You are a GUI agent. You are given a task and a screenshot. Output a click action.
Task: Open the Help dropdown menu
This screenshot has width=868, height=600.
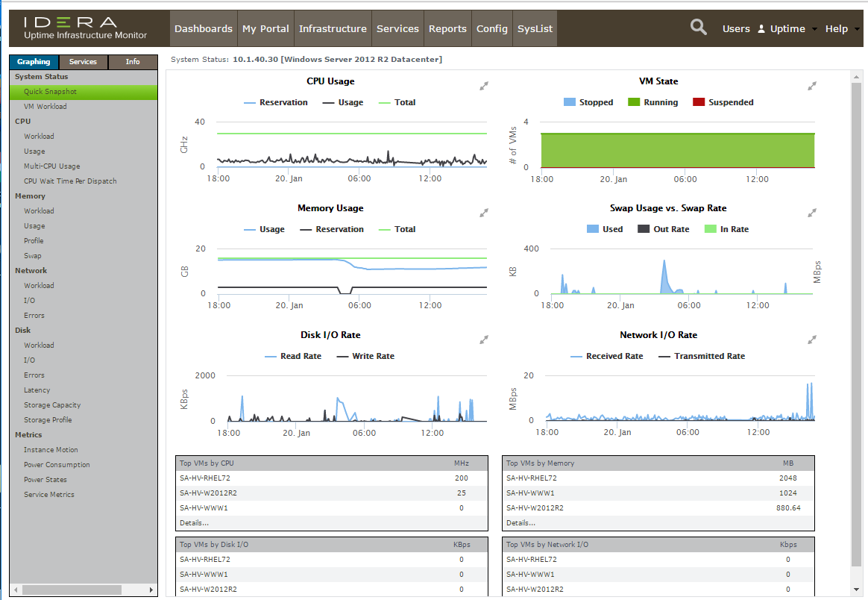(x=838, y=28)
